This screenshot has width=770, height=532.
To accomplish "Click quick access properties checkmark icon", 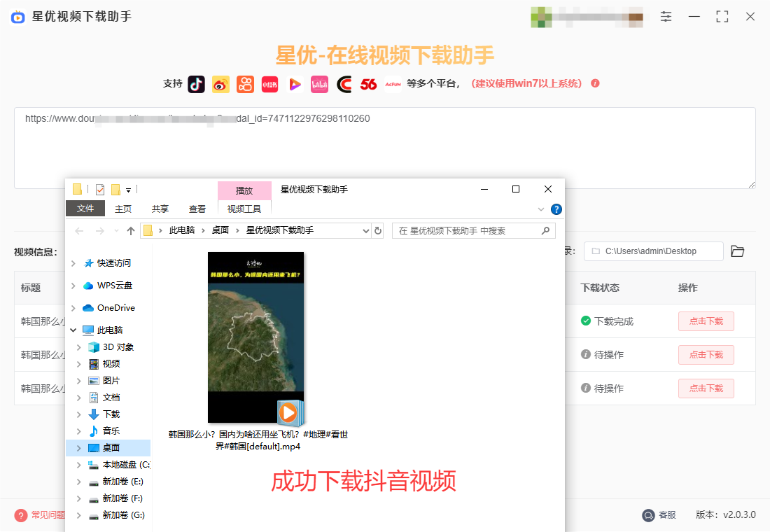I will (100, 189).
